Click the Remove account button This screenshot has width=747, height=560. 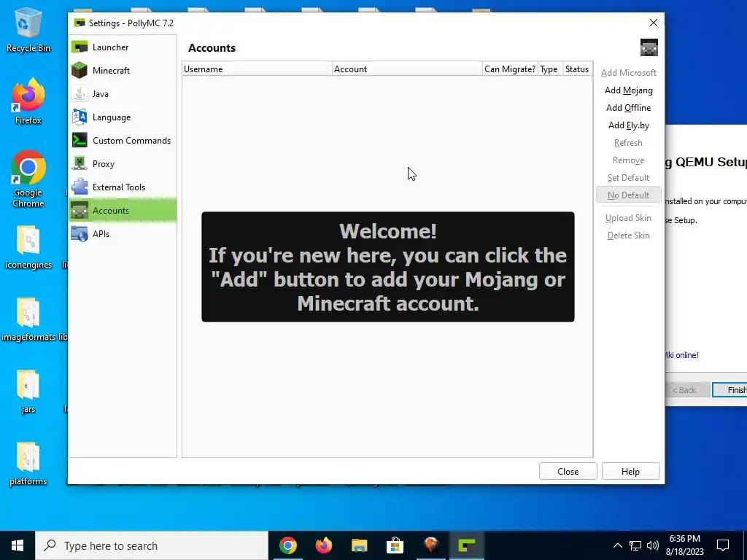628,160
